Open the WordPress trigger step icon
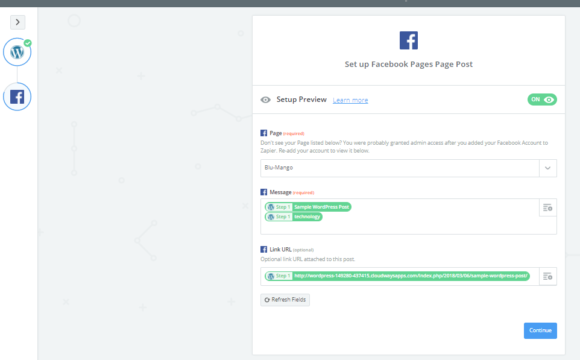580x360 pixels. point(17,52)
